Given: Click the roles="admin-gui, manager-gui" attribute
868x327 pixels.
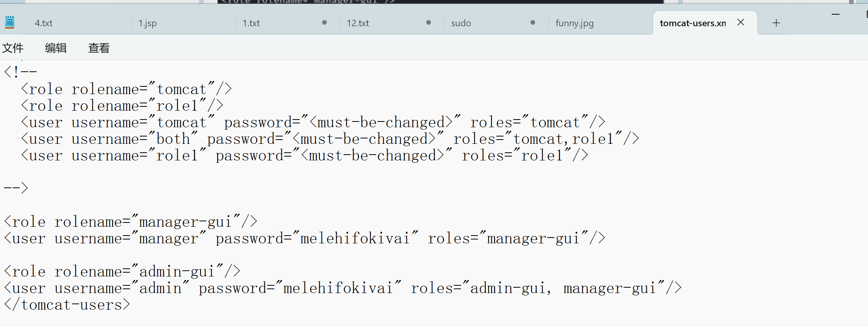Looking at the screenshot, I should [x=538, y=288].
